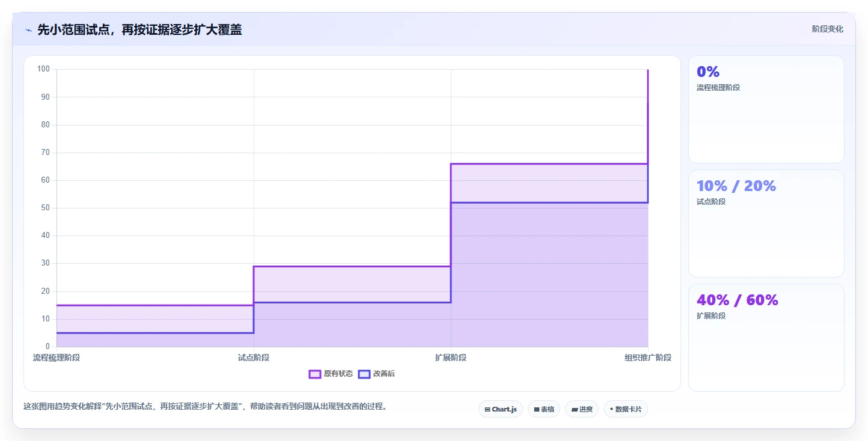Click the description text below the chart
868x441 pixels.
pyautogui.click(x=205, y=407)
